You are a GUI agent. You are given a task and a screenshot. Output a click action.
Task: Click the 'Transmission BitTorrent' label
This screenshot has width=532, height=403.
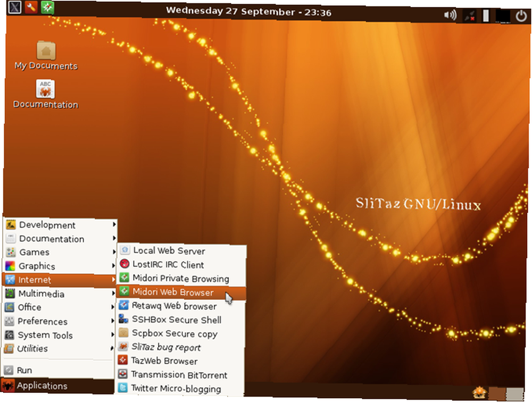coord(179,374)
